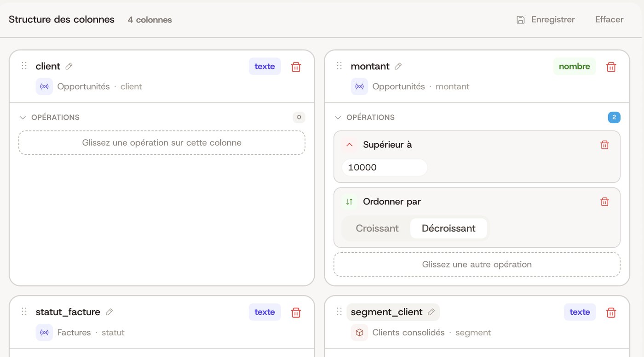Collapse the montant column Opérations section
644x357 pixels.
click(338, 118)
